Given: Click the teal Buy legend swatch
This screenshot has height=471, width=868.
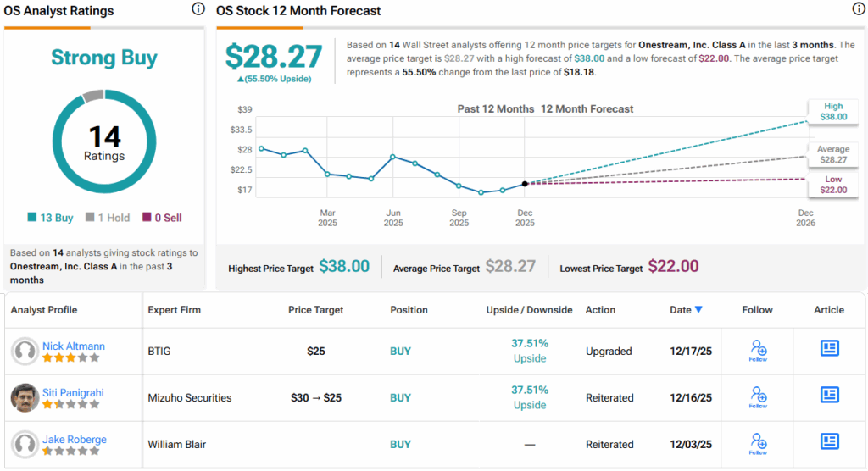Looking at the screenshot, I should tap(32, 218).
